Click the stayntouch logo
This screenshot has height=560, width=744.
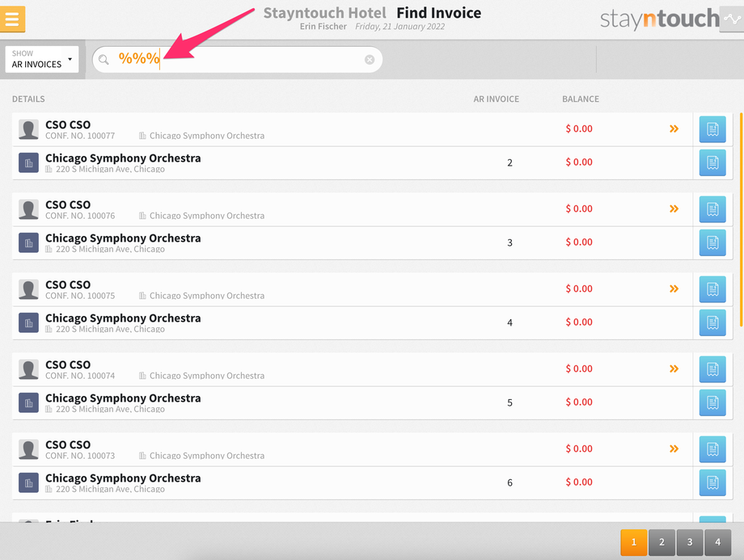tap(660, 19)
